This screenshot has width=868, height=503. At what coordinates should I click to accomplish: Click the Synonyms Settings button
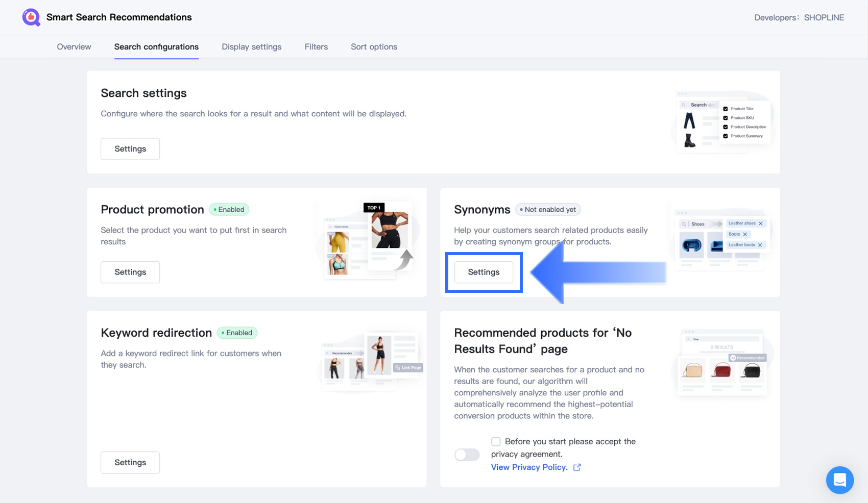(484, 272)
